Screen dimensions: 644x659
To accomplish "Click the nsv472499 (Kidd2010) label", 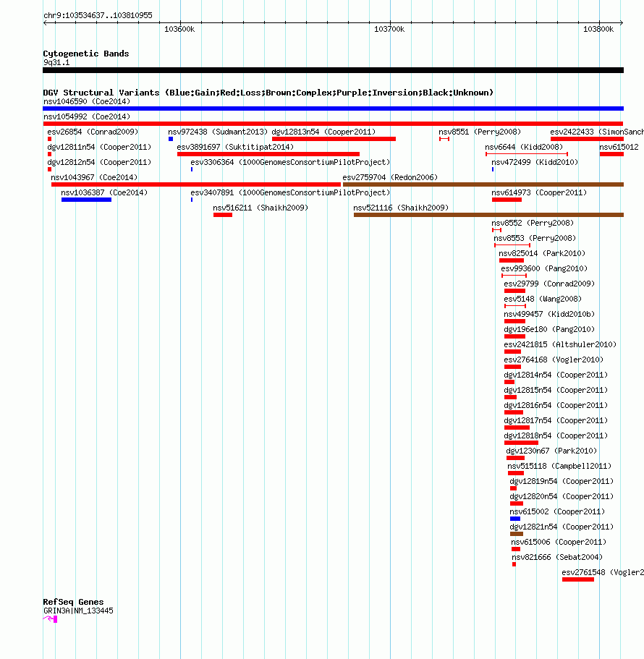I will tap(534, 162).
